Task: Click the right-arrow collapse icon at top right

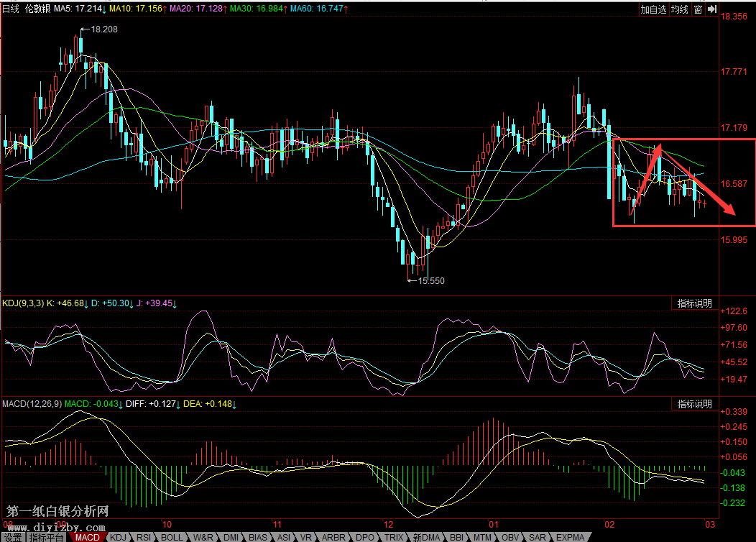Action: (711, 9)
